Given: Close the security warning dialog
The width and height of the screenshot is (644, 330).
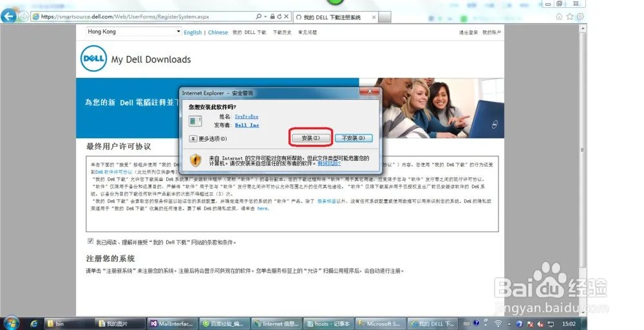Looking at the screenshot, I should coord(370,91).
